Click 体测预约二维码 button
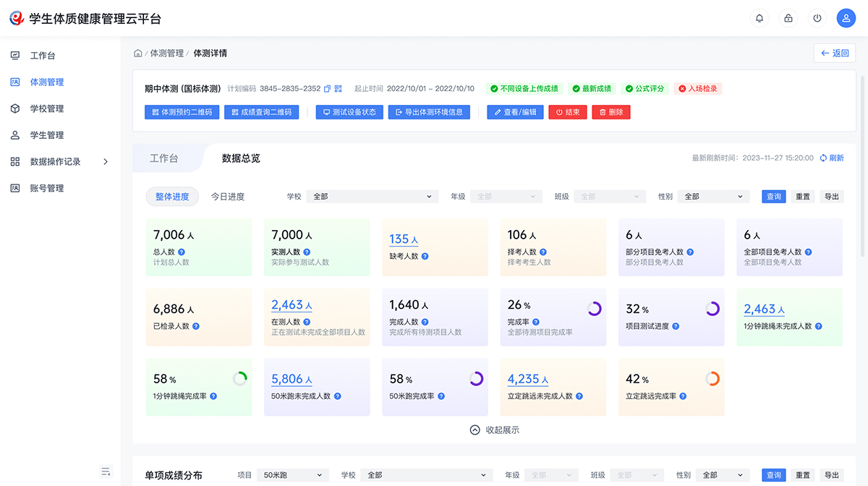Screen dimensions: 868x486 (182, 112)
